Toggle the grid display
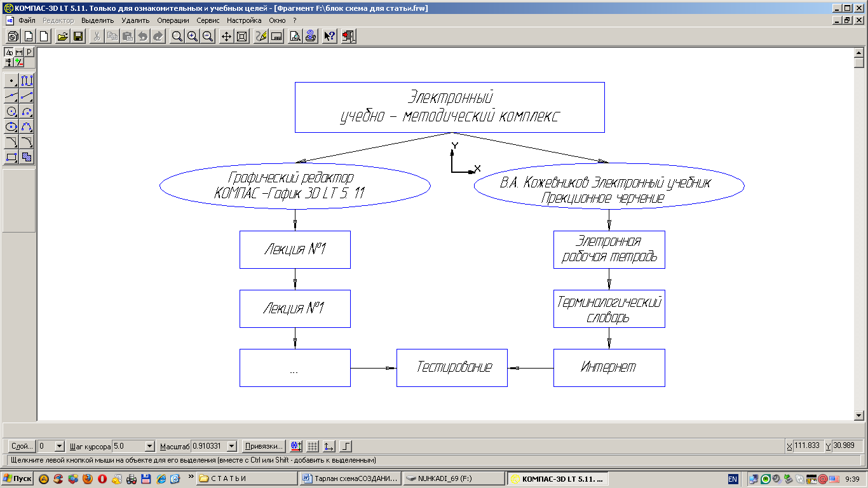Image resolution: width=868 pixels, height=488 pixels. point(313,446)
